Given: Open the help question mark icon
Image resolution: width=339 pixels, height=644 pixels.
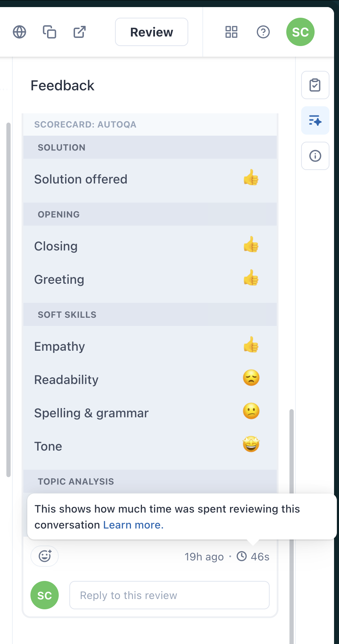Looking at the screenshot, I should click(x=263, y=32).
